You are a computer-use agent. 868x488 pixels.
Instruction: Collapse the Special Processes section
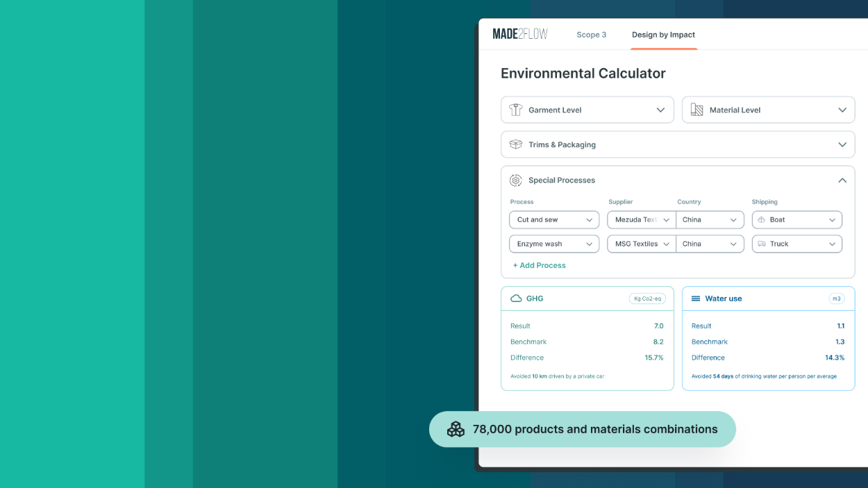(842, 180)
